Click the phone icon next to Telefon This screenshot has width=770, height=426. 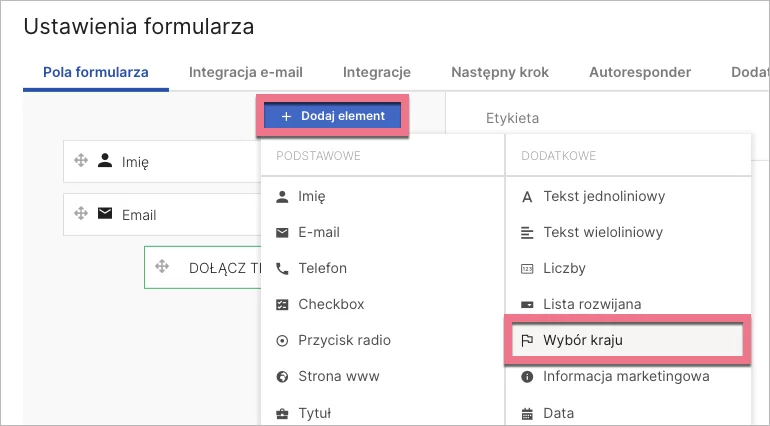coord(282,268)
